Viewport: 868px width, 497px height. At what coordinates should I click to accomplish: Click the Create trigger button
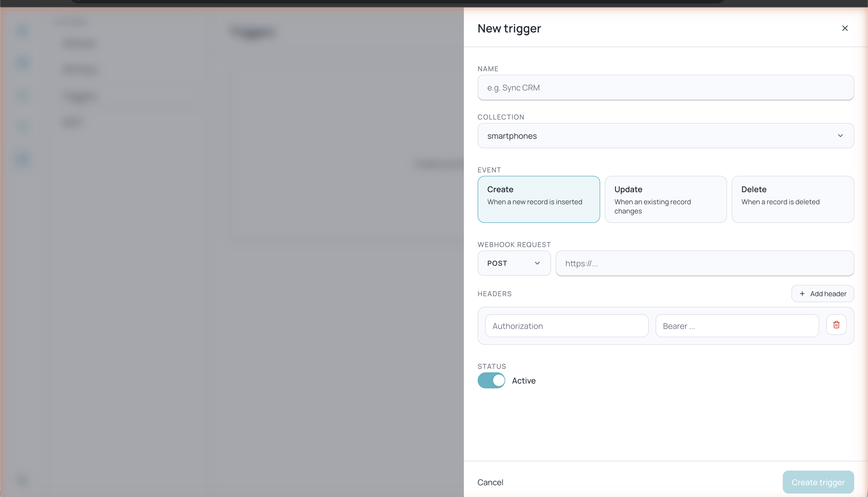(x=818, y=482)
